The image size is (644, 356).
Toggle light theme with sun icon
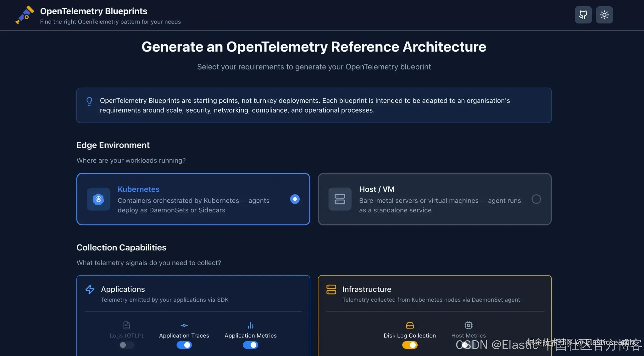coord(604,15)
